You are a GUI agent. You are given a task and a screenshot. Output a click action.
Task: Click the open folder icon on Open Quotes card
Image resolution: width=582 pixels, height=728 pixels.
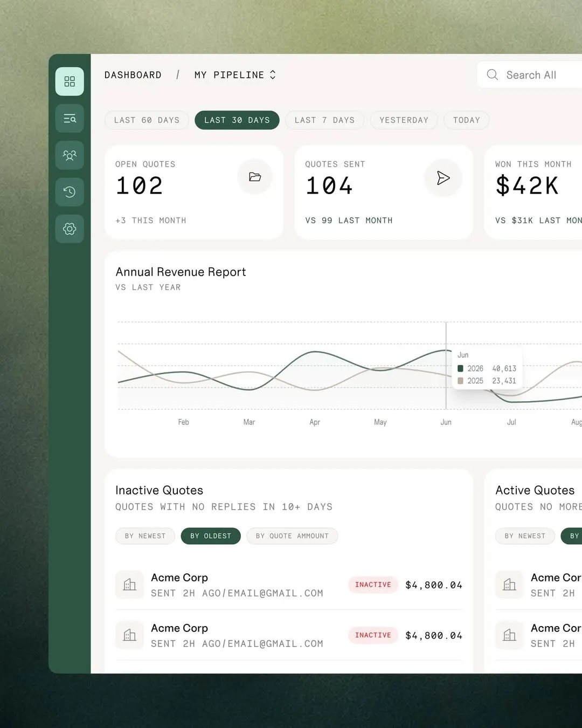tap(255, 177)
